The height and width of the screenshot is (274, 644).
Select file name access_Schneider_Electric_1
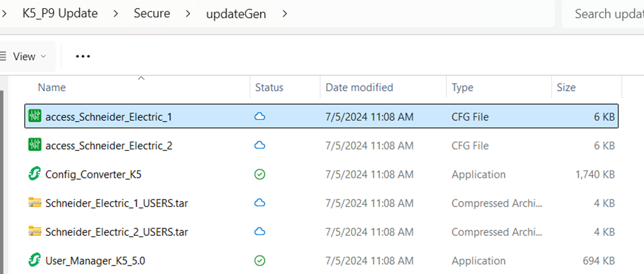pos(109,117)
